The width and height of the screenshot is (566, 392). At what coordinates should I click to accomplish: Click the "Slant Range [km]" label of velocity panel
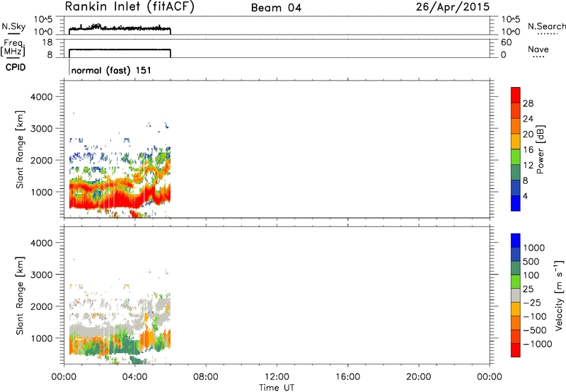(20, 296)
